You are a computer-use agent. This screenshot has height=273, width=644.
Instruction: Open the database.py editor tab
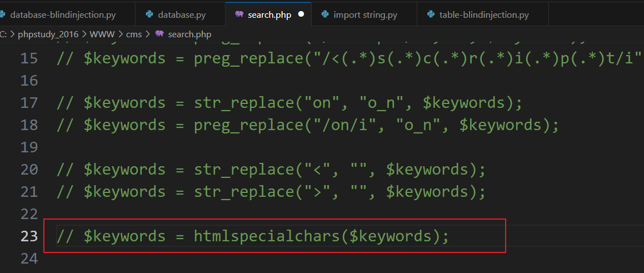pos(181,15)
